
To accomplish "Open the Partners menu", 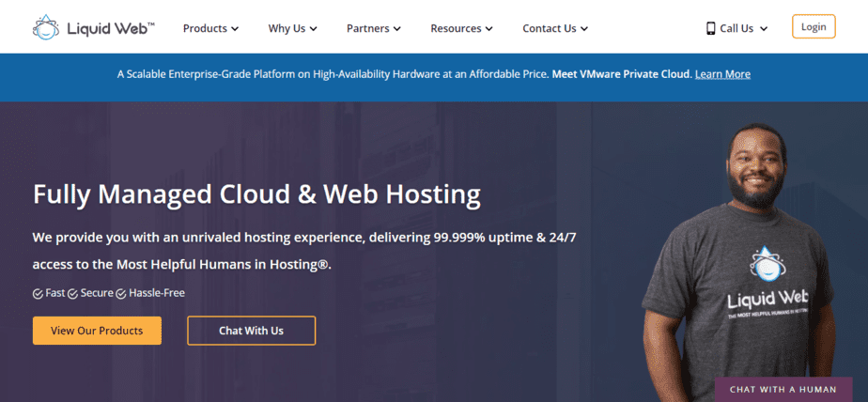I will point(374,28).
